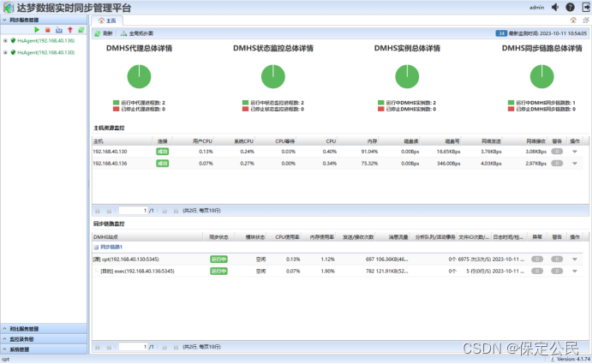Click the green 运行中代理进程数 legend swatch

click(116, 102)
